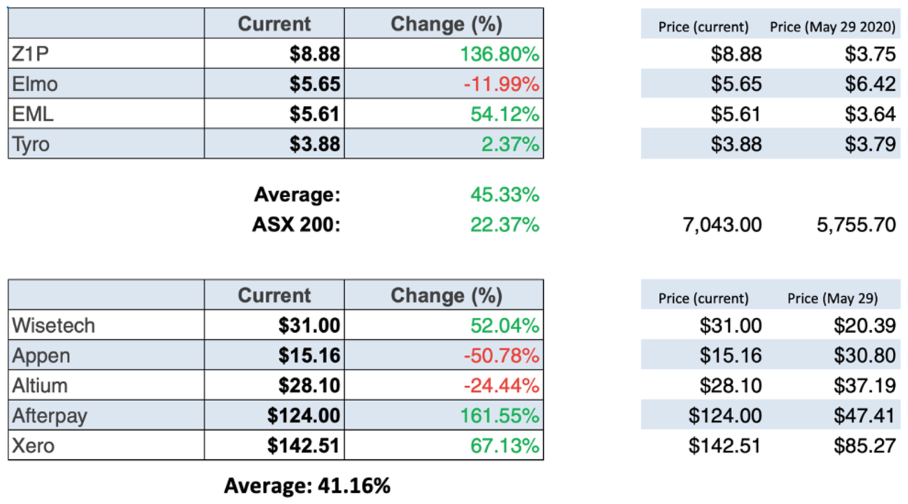Click the 22.37% ASX 200 change

click(505, 224)
